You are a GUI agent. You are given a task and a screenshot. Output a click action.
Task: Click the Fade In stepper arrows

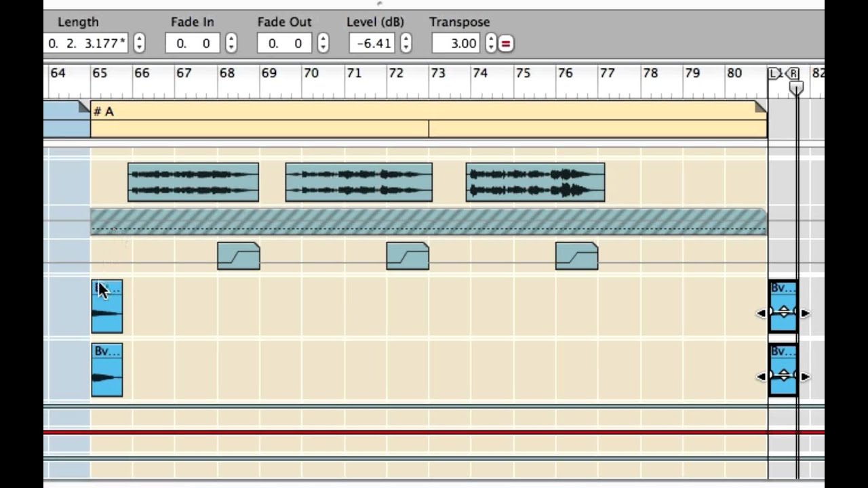click(231, 43)
